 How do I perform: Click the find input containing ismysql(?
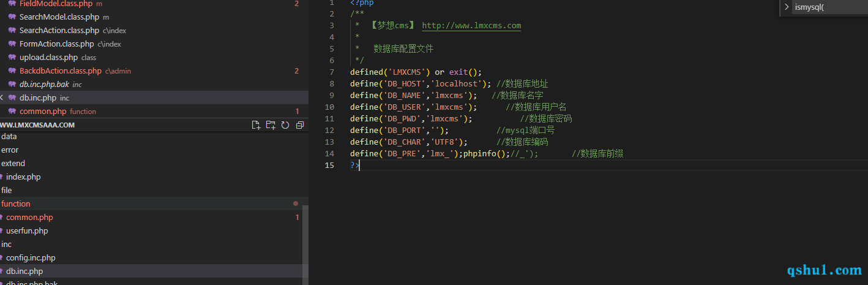coord(830,7)
